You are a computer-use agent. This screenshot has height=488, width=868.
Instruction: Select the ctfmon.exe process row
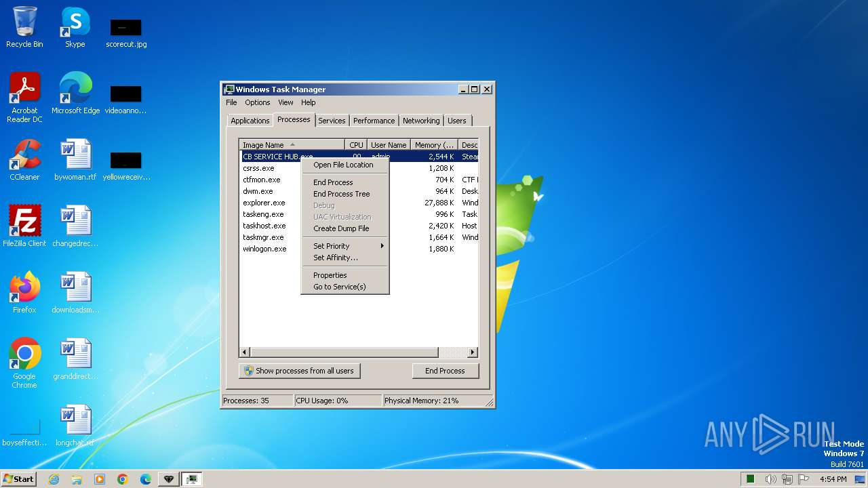click(x=359, y=180)
